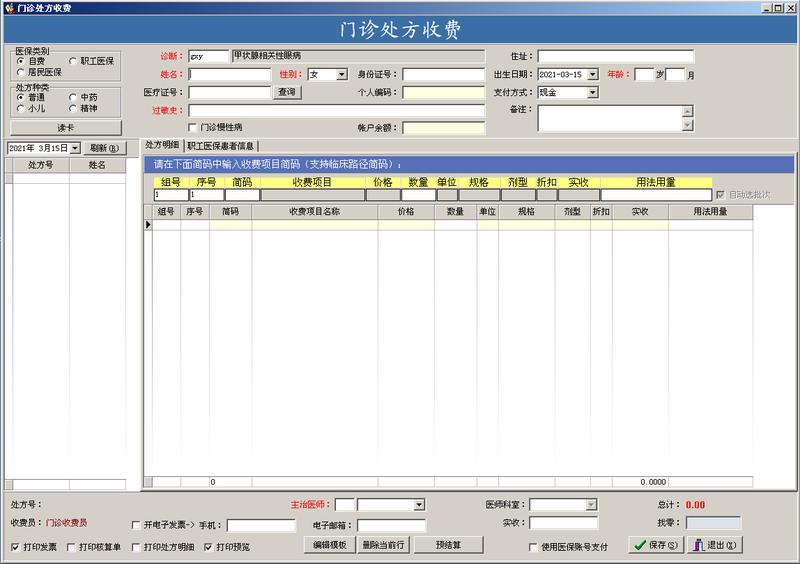Click the 姓名 input field
This screenshot has height=564, width=800.
(x=230, y=75)
